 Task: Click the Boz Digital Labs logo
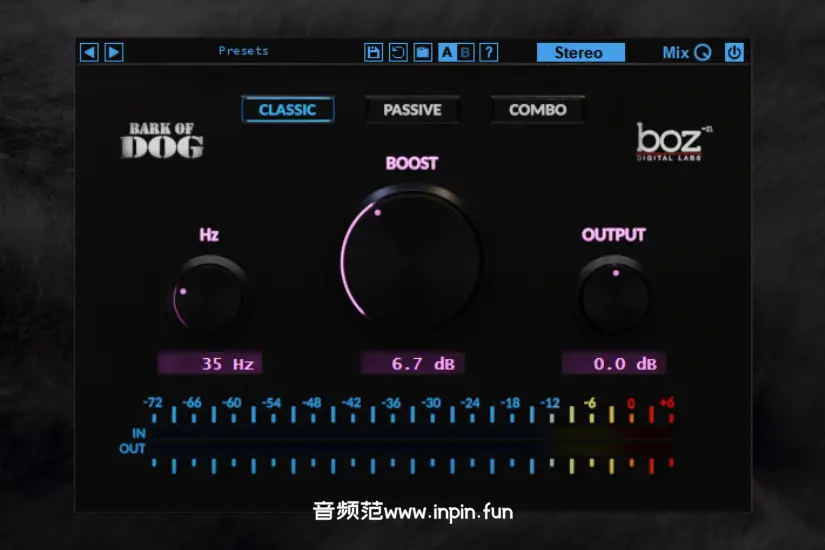[x=672, y=142]
